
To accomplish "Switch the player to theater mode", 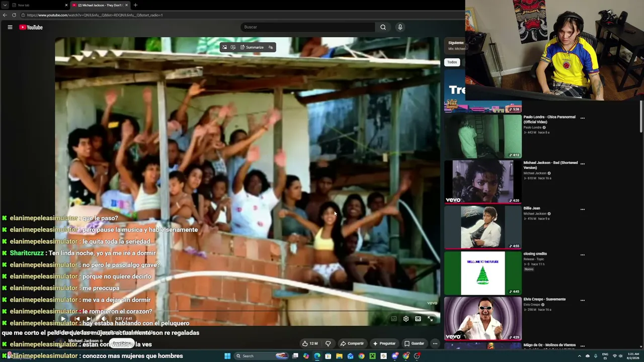I will 418,319.
